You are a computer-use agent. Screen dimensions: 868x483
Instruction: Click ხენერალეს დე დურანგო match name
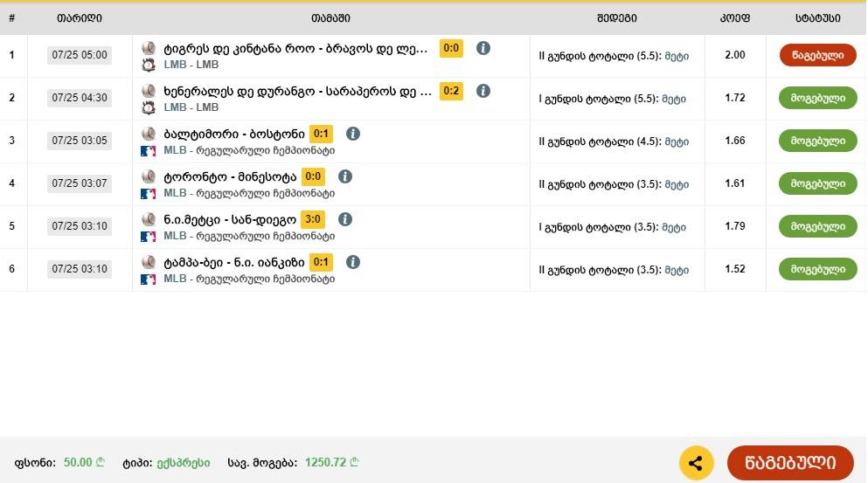tap(297, 92)
